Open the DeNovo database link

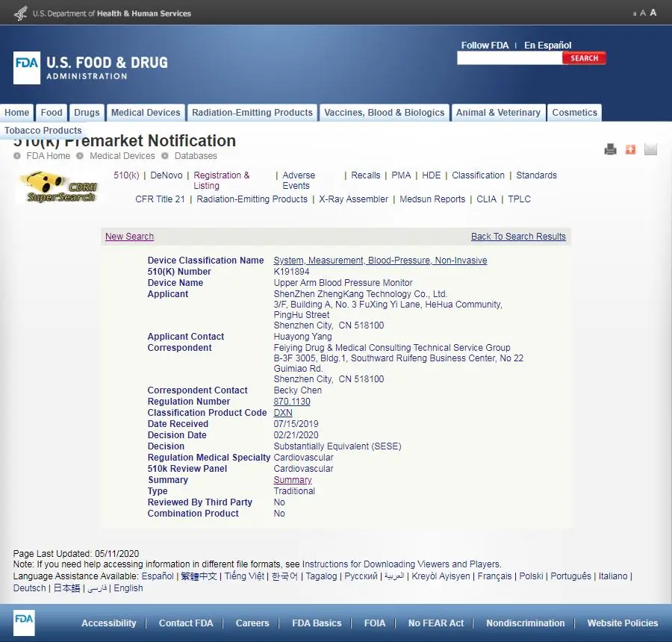coord(167,175)
